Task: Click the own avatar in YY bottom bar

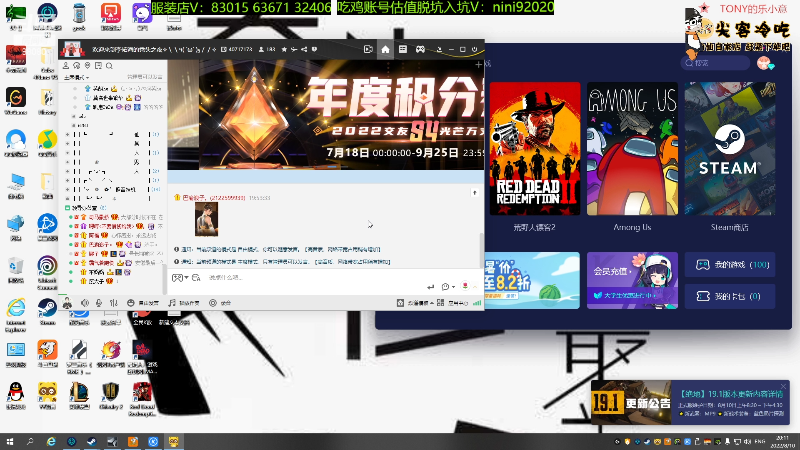Action: click(67, 303)
